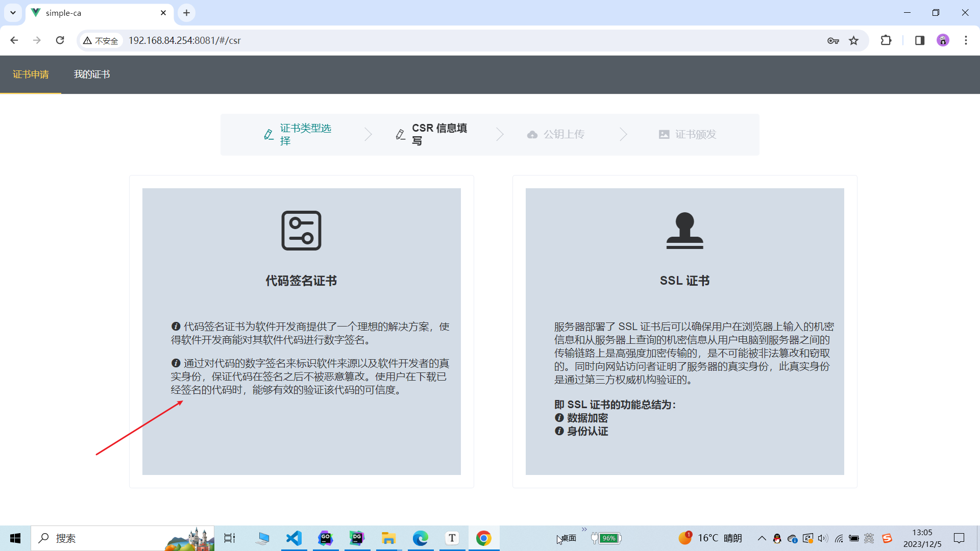980x551 pixels.
Task: Open DataGrip from the taskbar
Action: click(357, 538)
